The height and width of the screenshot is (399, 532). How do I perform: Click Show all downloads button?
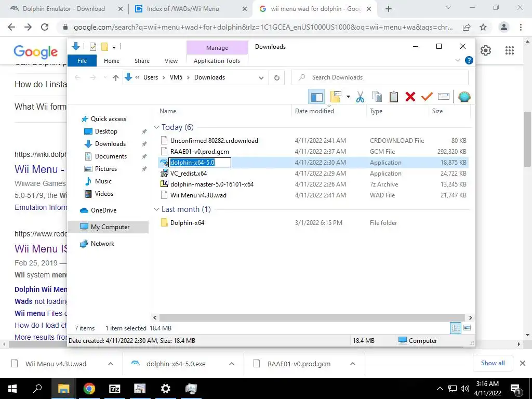[493, 363]
